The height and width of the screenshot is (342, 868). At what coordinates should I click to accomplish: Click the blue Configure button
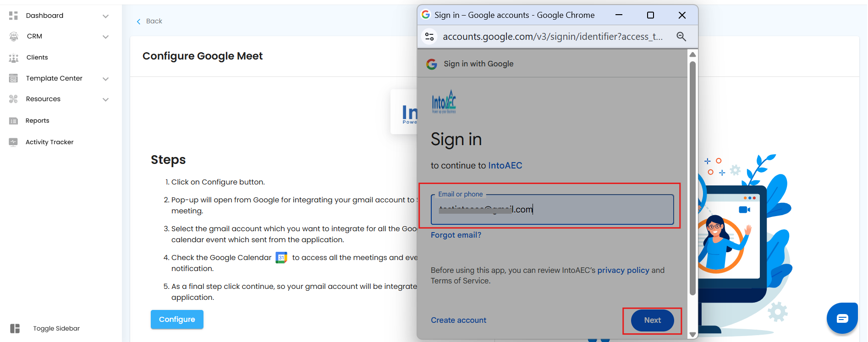[177, 319]
